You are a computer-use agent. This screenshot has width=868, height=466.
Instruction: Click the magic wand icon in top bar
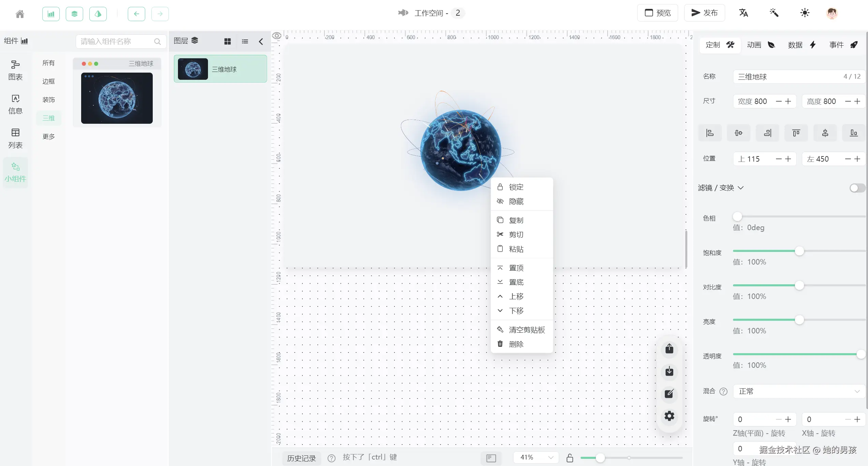coord(774,13)
